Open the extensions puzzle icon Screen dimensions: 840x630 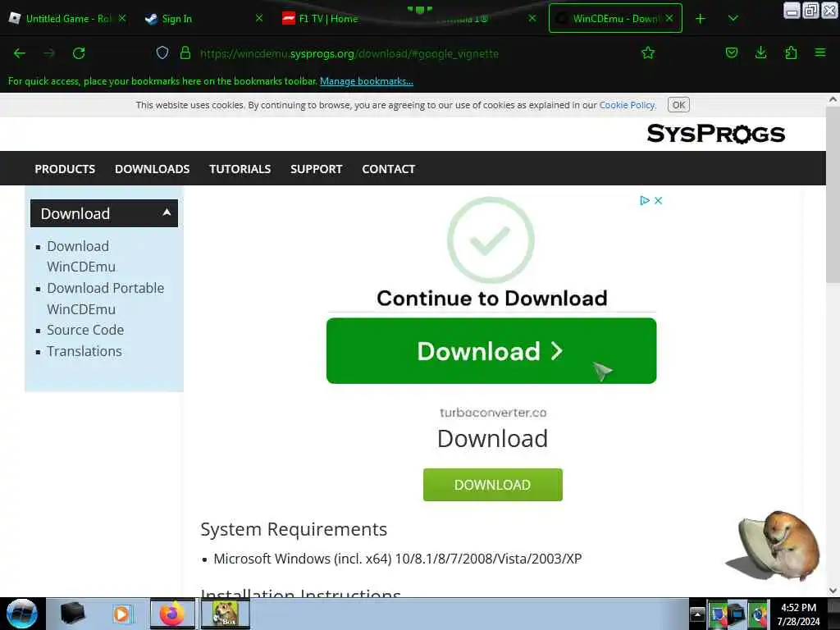tap(791, 52)
